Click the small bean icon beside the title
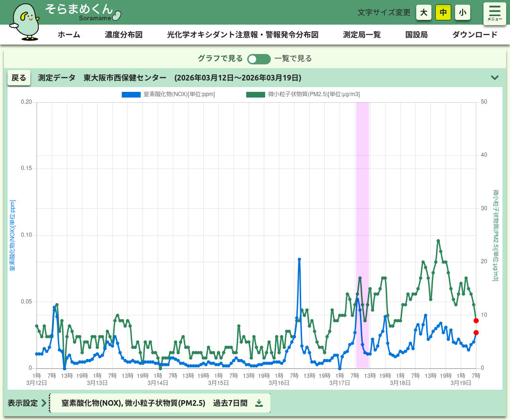This screenshot has width=510, height=420. [x=117, y=15]
